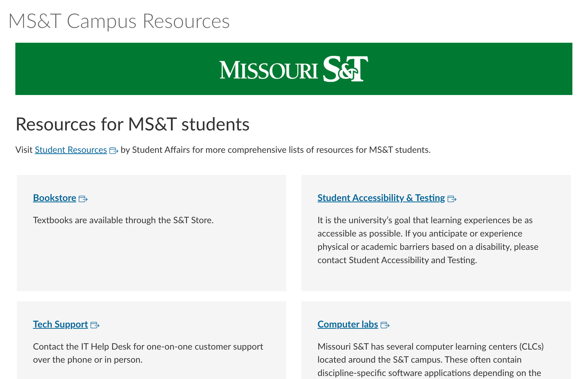Open the Bookstore link
Image resolution: width=588 pixels, height=379 pixels.
pyautogui.click(x=55, y=198)
